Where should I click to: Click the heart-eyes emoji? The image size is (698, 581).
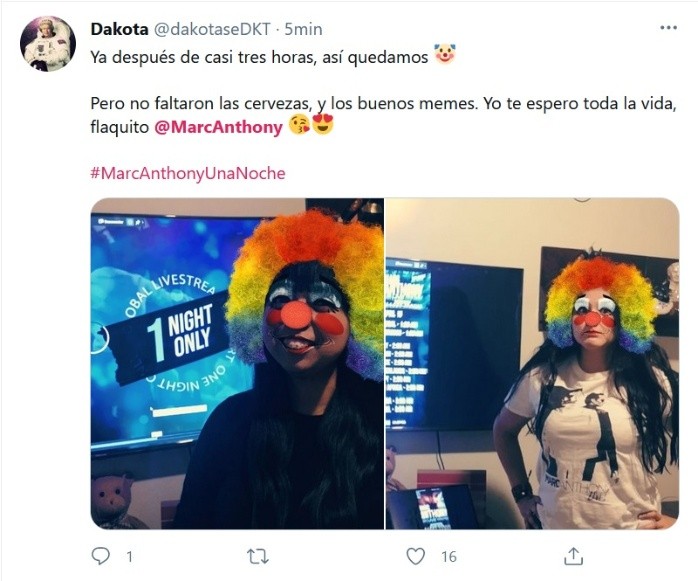click(322, 125)
